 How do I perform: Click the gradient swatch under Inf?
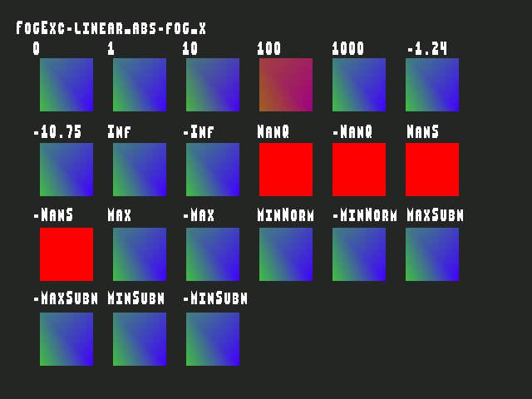point(140,170)
